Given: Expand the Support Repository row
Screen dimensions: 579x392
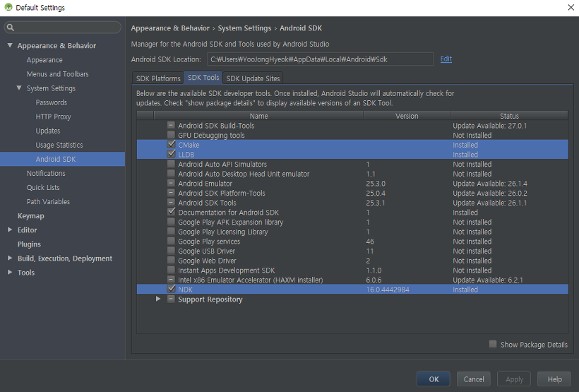Looking at the screenshot, I should pos(158,299).
